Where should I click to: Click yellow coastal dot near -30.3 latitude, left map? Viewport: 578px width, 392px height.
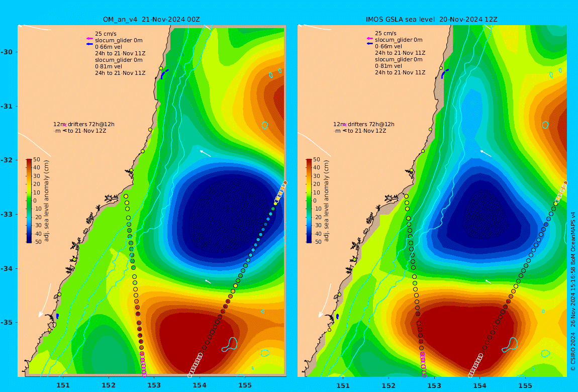[x=161, y=68]
